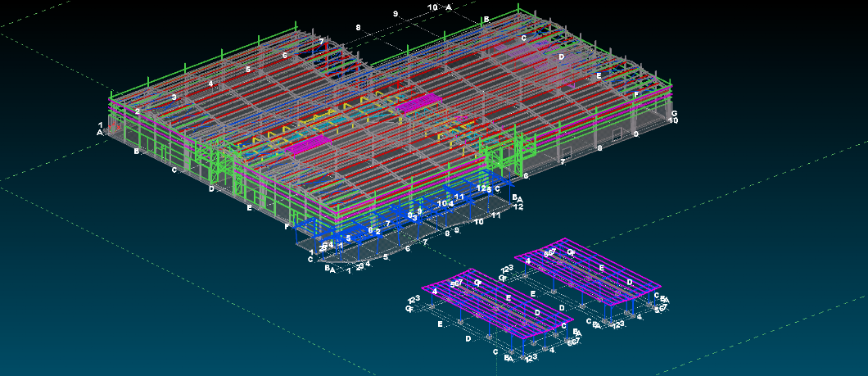Pick grid label 7 on the main roof

click(322, 41)
